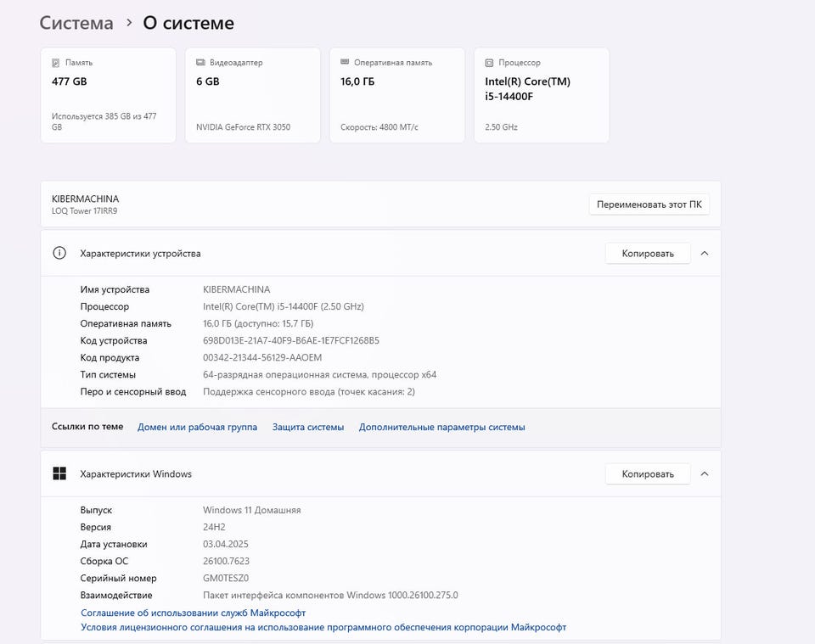
Task: Copy Windows specifications with Копировать button
Action: click(x=647, y=473)
